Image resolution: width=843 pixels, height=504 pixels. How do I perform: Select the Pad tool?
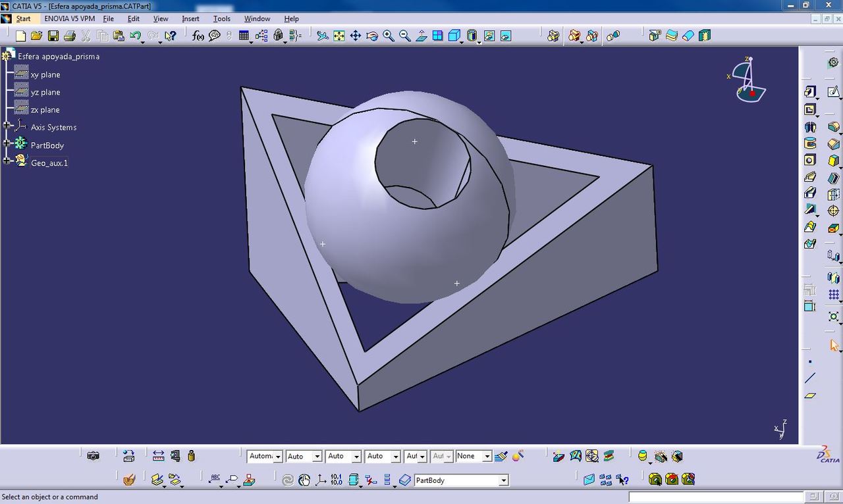point(810,92)
